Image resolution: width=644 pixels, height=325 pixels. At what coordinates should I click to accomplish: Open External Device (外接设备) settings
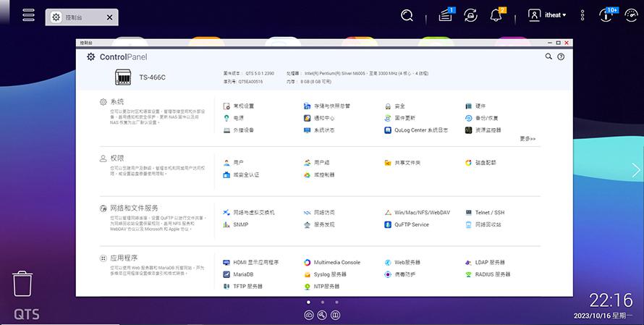pos(239,130)
